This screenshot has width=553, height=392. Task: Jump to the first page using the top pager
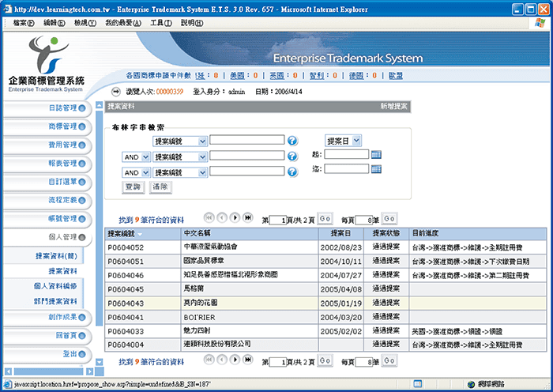pos(209,217)
